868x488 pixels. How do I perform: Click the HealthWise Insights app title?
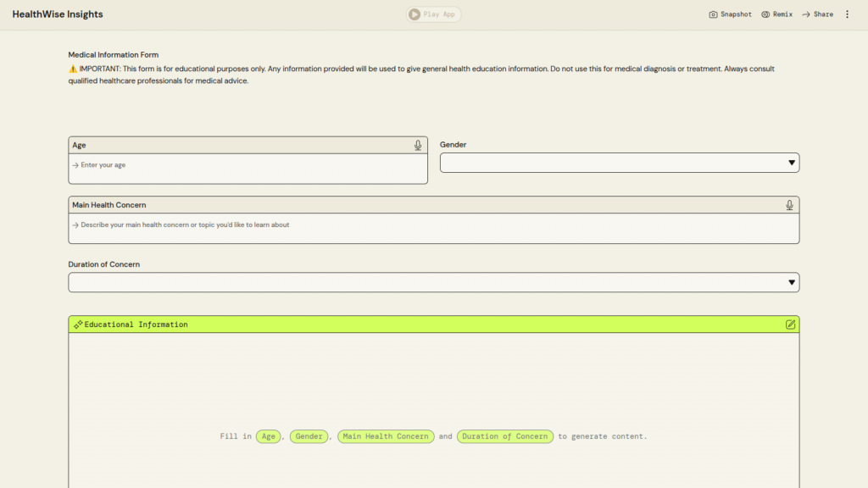[58, 14]
